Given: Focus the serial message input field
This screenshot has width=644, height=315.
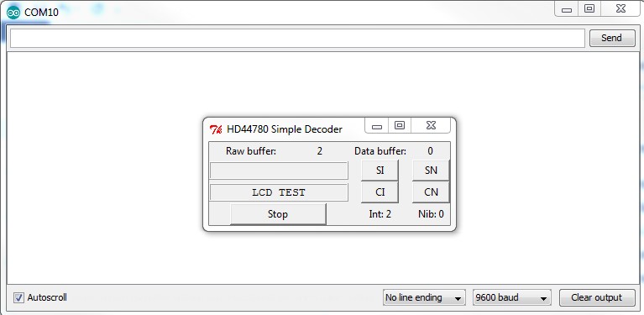Looking at the screenshot, I should pos(297,38).
